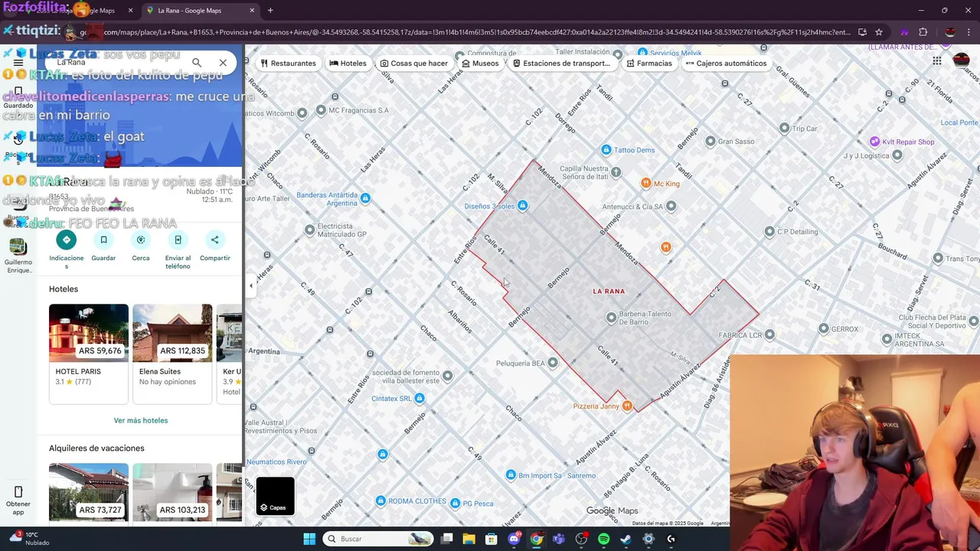Click Enviar al teléfono icon
This screenshot has width=980, height=551.
pos(178,240)
